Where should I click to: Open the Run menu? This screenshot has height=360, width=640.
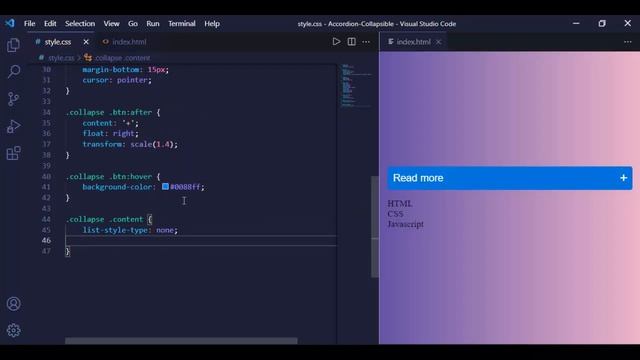[x=153, y=24]
